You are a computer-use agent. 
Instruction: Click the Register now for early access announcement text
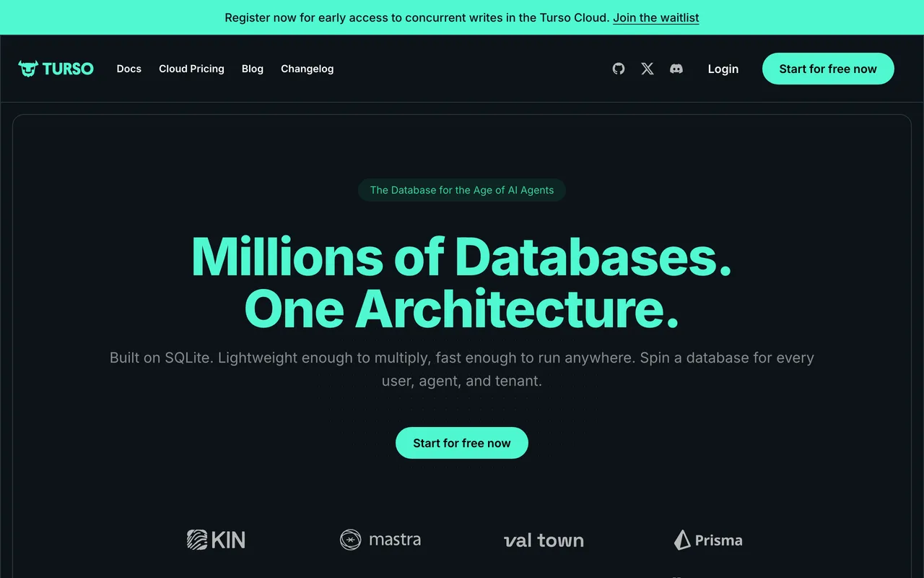(x=417, y=17)
